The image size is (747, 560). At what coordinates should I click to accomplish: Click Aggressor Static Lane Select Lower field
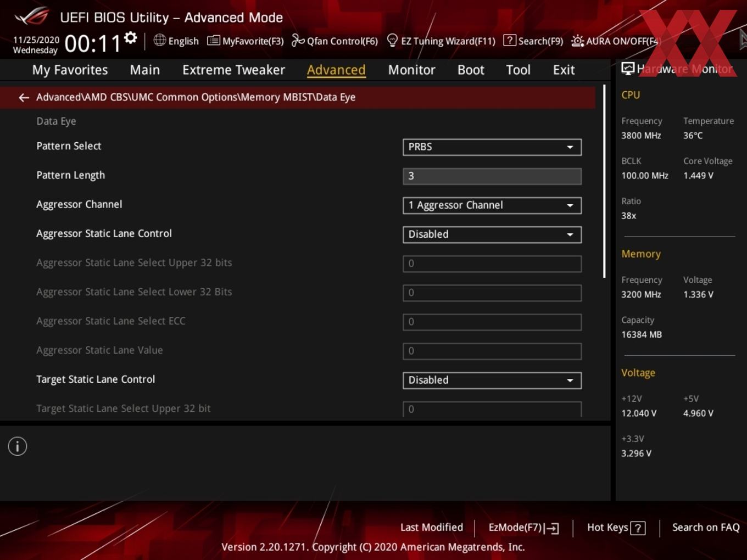(492, 293)
